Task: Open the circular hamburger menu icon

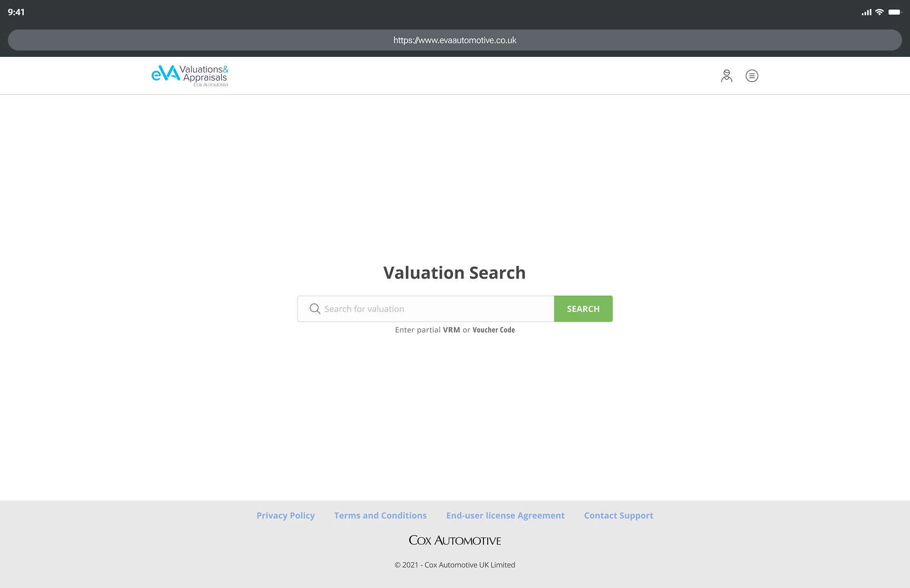Action: (752, 76)
